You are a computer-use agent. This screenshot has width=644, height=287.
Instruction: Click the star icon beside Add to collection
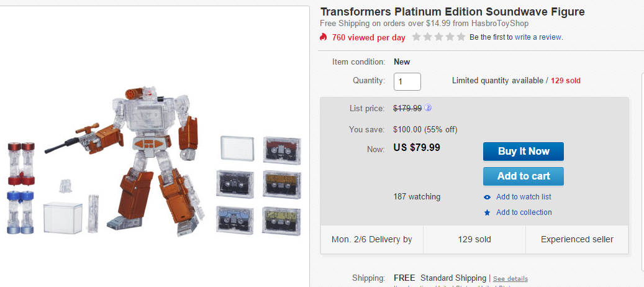coord(488,212)
